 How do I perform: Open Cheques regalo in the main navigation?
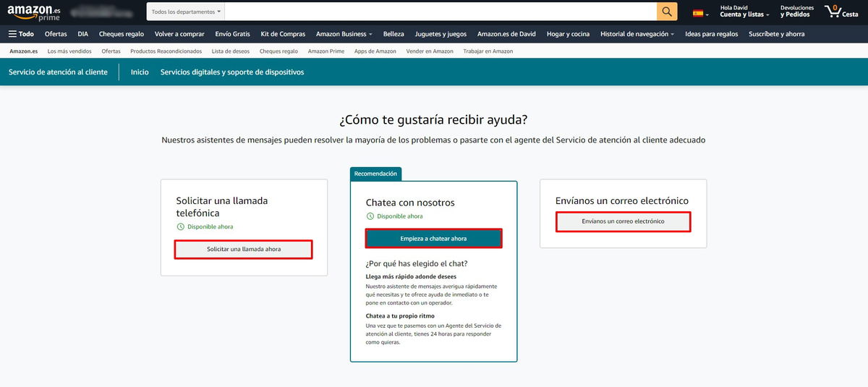122,34
